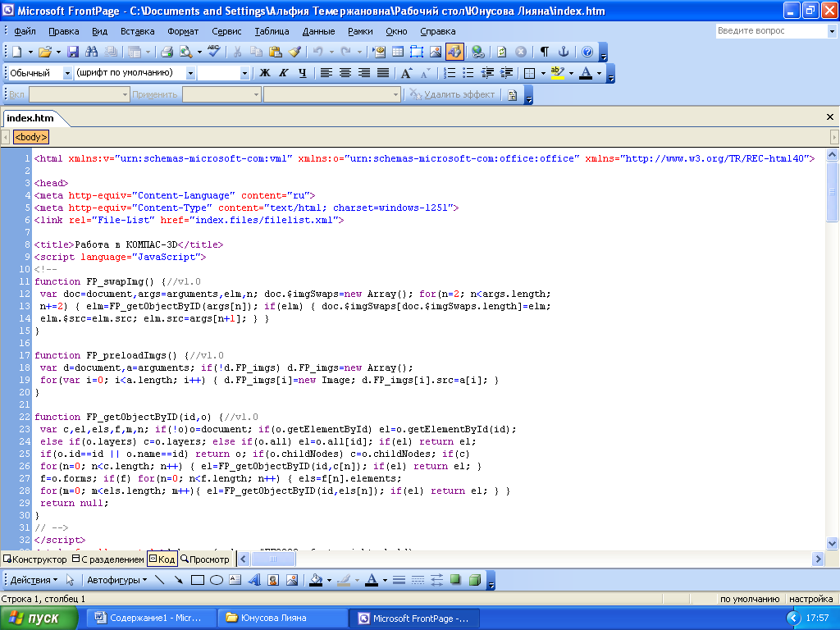The width and height of the screenshot is (840, 630).
Task: Select the Rectangle drawing tool
Action: pyautogui.click(x=197, y=580)
